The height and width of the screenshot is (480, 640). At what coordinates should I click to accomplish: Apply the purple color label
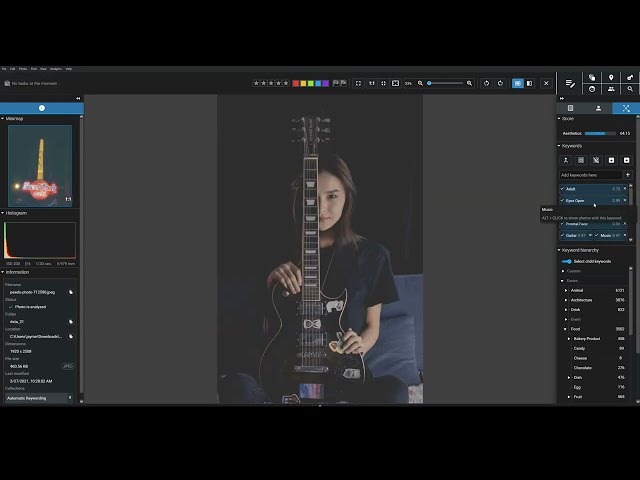(325, 83)
